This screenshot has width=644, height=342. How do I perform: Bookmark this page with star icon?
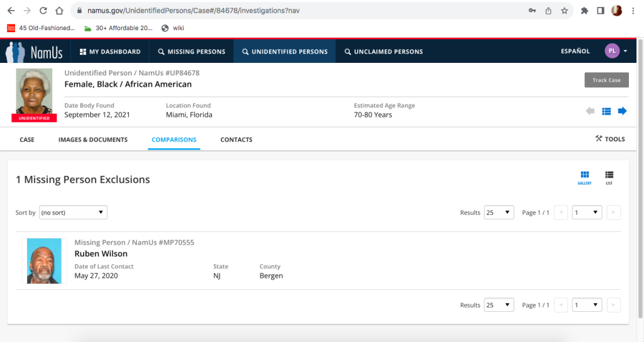coord(564,11)
